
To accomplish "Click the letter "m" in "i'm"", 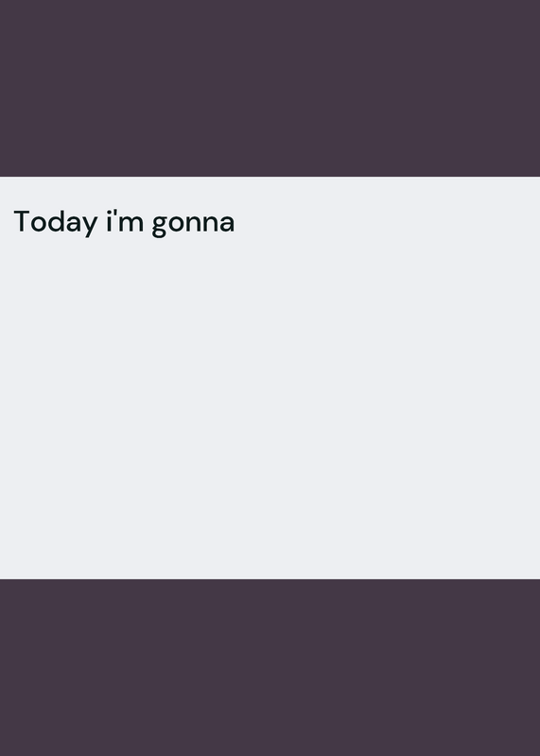I will coord(131,223).
